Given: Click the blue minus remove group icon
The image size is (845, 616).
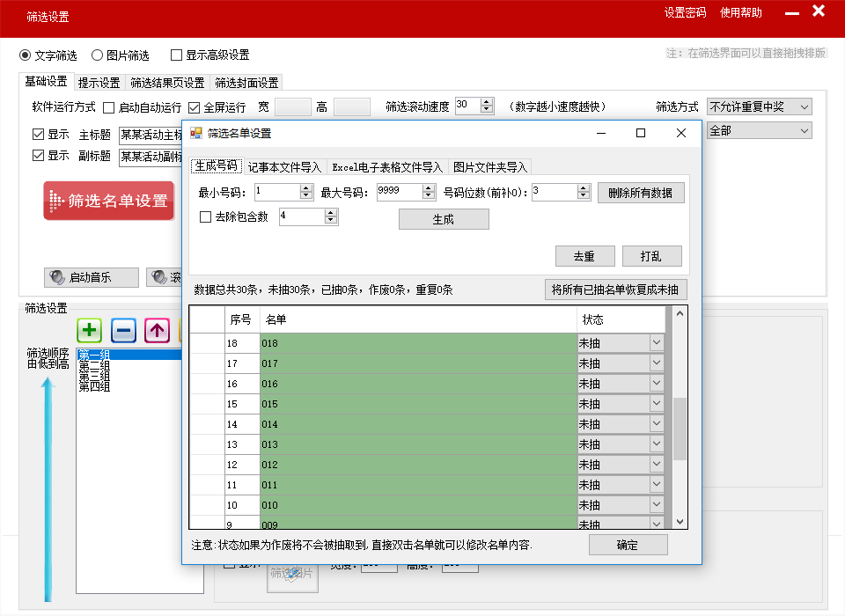Looking at the screenshot, I should 123,331.
